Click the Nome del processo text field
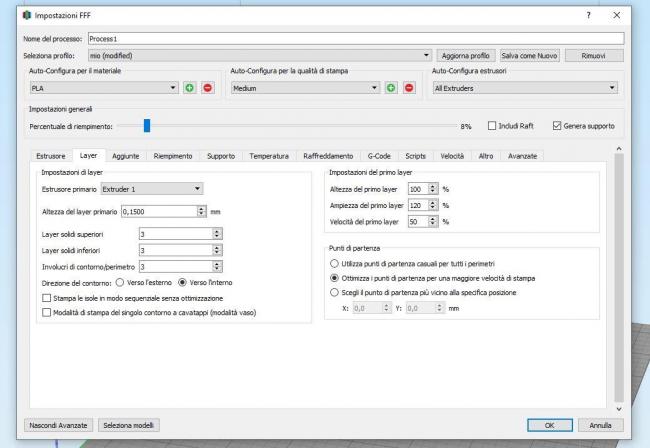The height and width of the screenshot is (448, 650). 355,38
